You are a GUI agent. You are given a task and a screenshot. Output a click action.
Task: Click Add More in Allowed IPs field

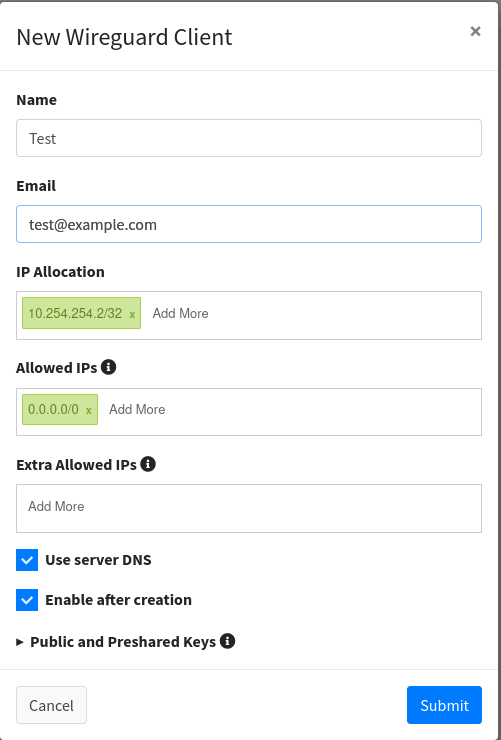click(x=137, y=409)
